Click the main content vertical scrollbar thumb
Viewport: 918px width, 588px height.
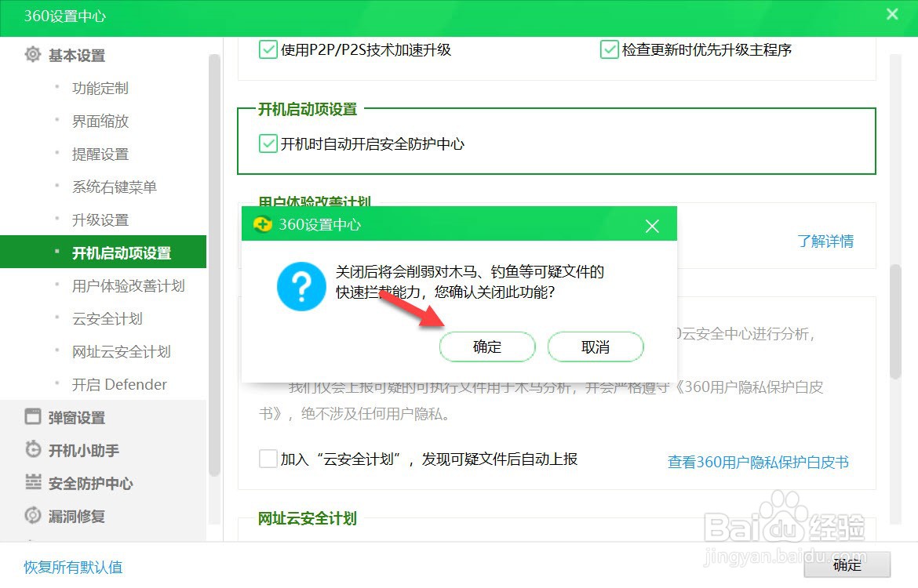tap(895, 321)
